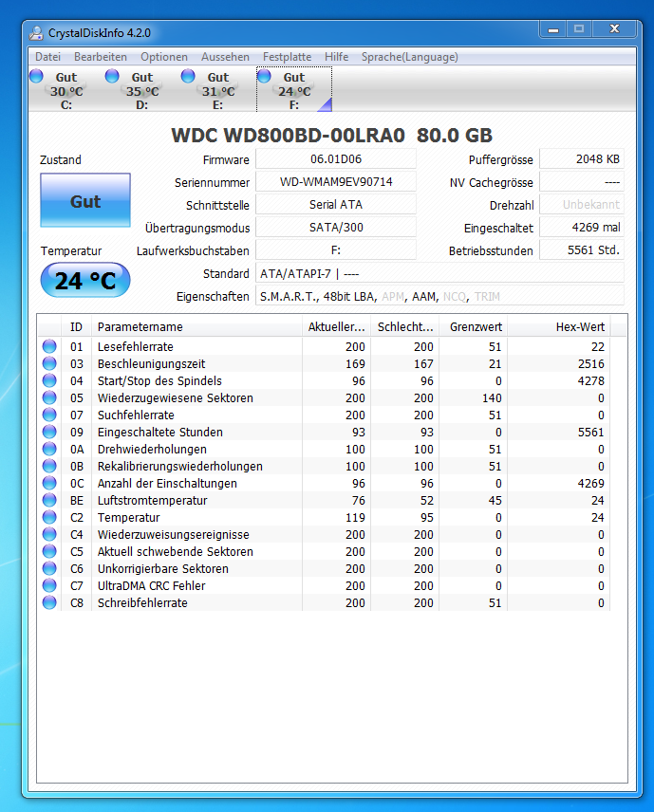Select the Beschleunigungszeit parameter name
The image size is (654, 812).
(151, 363)
